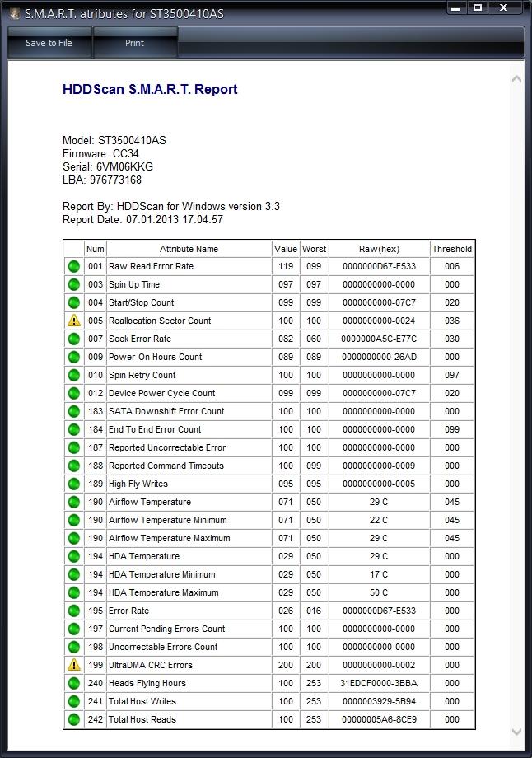The image size is (532, 758).
Task: Click the Serial: 6VM06KKG line
Action: coord(108,166)
